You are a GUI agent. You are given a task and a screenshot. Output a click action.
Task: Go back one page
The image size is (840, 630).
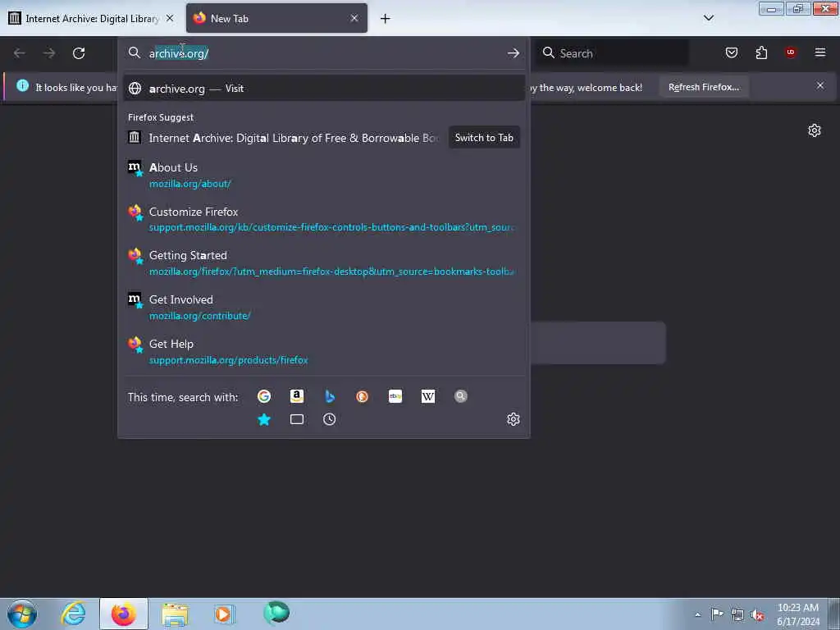click(20, 53)
